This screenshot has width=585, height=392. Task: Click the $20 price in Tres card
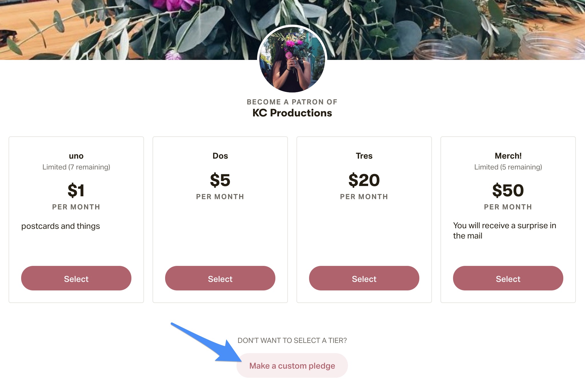pos(364,180)
